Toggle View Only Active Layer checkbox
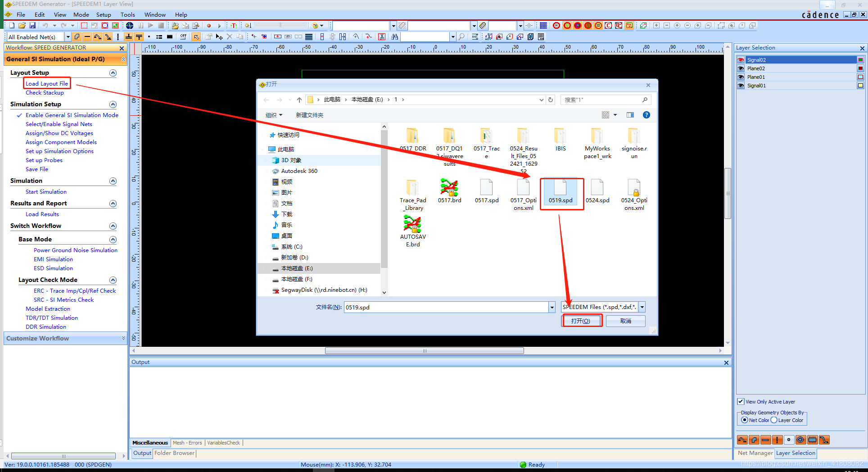The width and height of the screenshot is (868, 472). [x=741, y=401]
